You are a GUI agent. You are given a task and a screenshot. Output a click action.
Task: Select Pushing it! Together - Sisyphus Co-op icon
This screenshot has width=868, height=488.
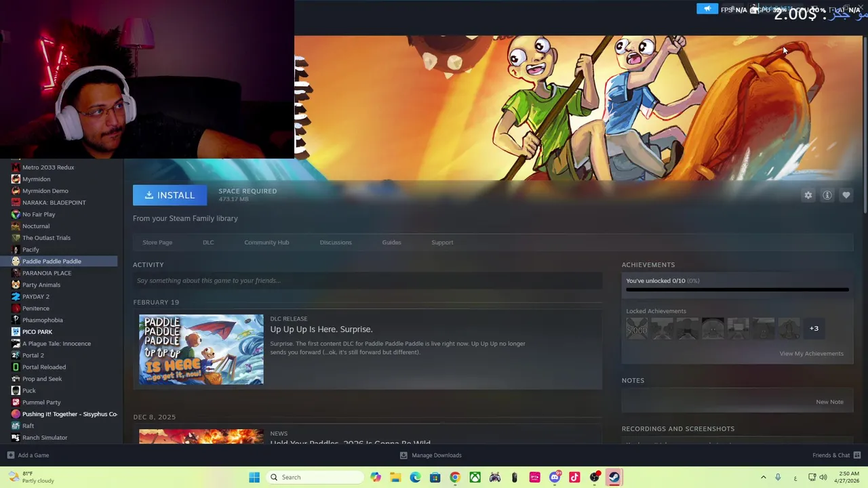tap(16, 414)
